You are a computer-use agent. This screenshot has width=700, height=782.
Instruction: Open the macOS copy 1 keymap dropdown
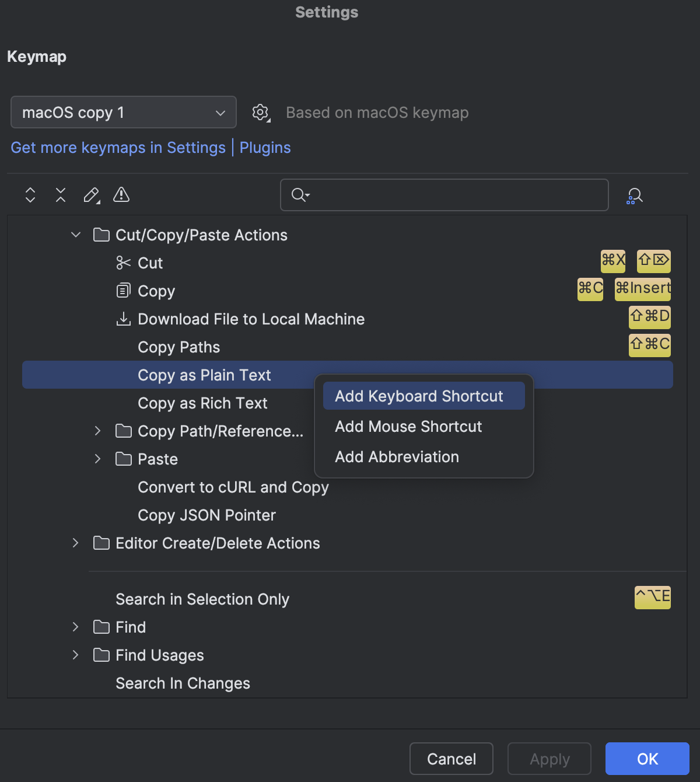click(x=123, y=112)
